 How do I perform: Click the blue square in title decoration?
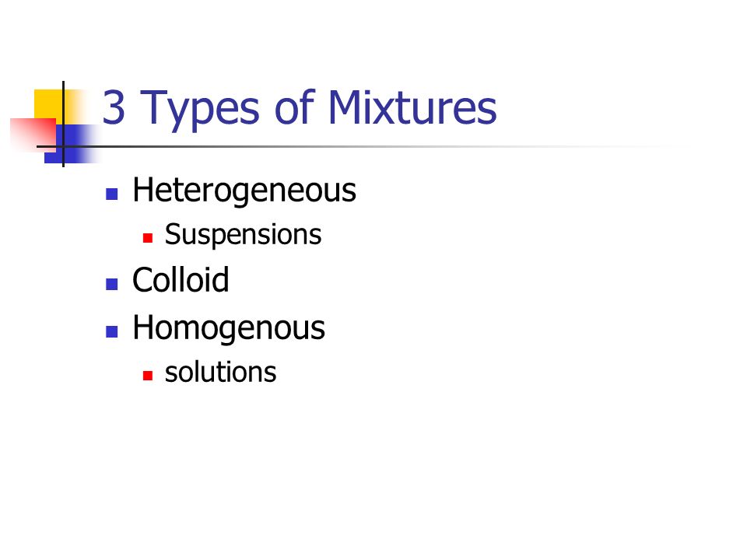pyautogui.click(x=72, y=144)
